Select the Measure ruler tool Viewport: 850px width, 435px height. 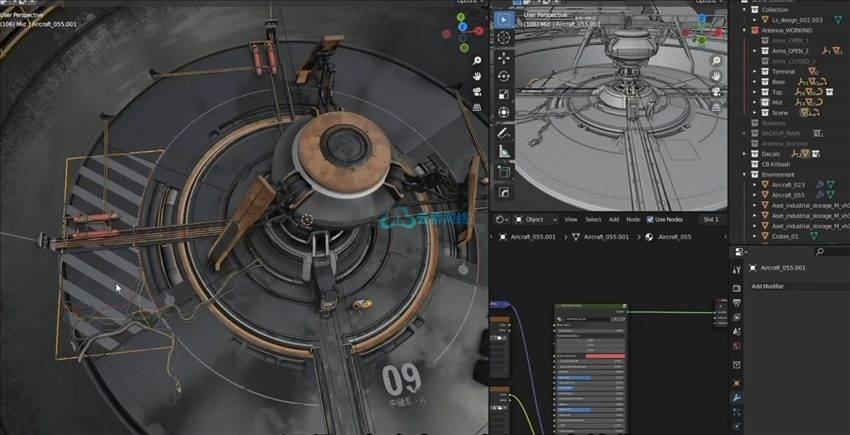[x=504, y=151]
